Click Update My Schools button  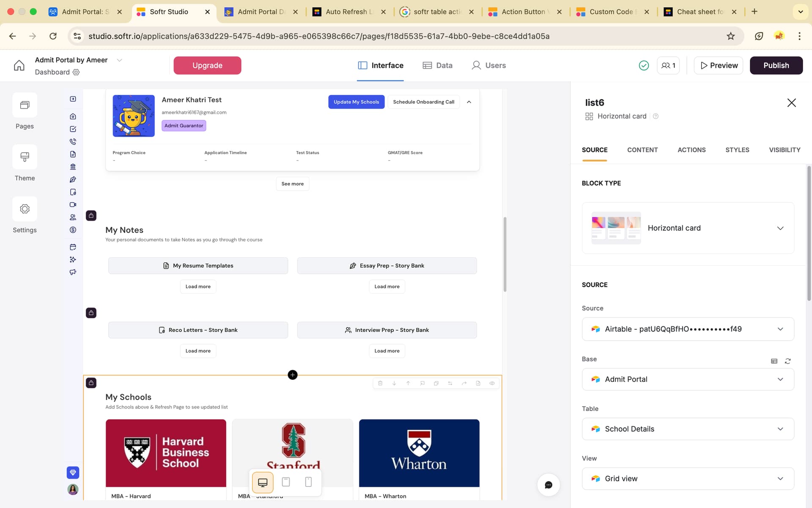(x=356, y=102)
